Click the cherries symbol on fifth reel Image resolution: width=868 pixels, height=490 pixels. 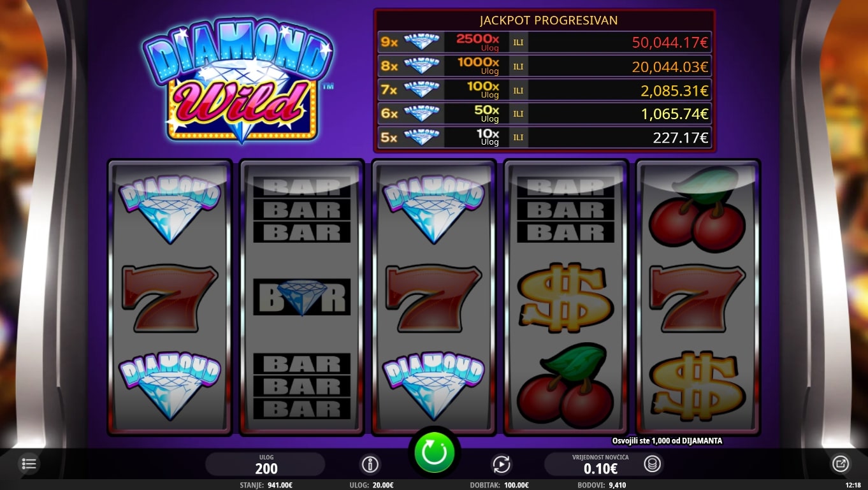(697, 210)
